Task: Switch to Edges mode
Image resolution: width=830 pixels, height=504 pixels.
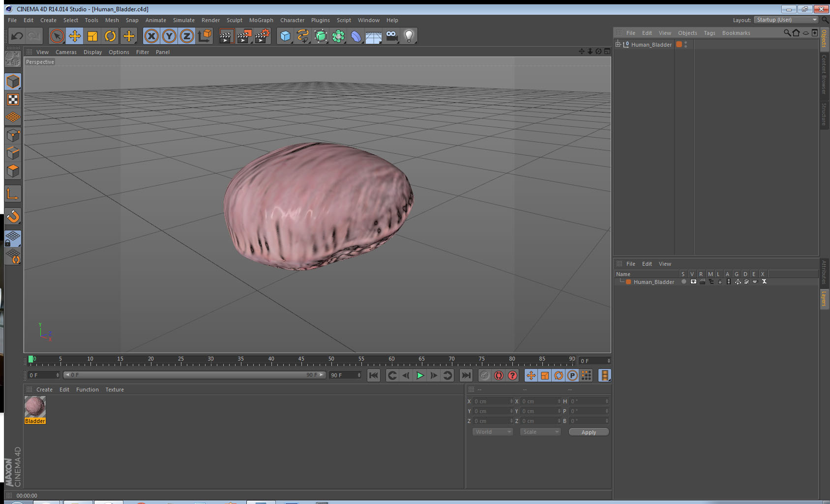Action: tap(13, 153)
